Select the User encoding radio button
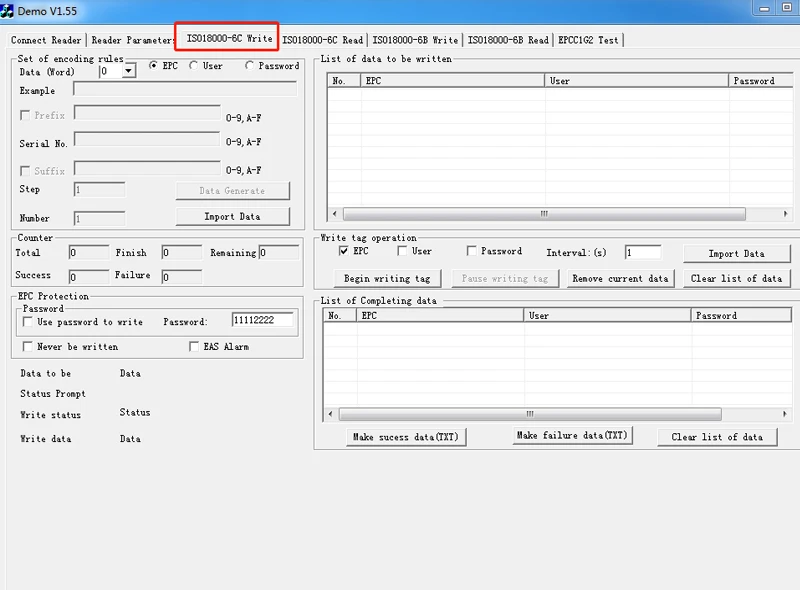Image resolution: width=800 pixels, height=590 pixels. pos(193,65)
